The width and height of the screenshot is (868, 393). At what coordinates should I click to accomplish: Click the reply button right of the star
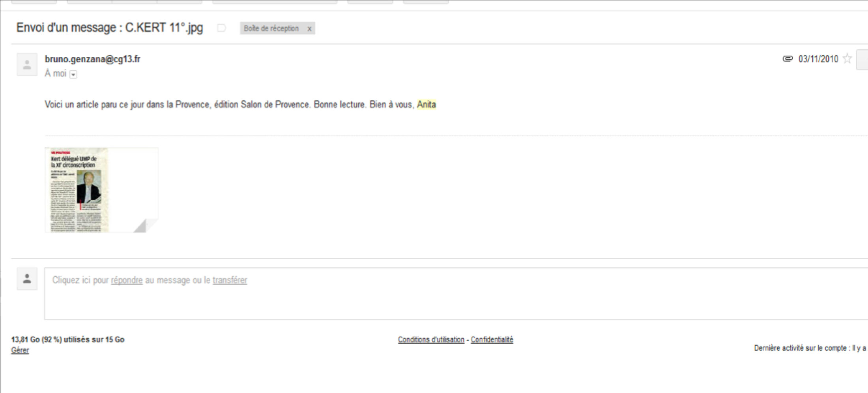862,60
